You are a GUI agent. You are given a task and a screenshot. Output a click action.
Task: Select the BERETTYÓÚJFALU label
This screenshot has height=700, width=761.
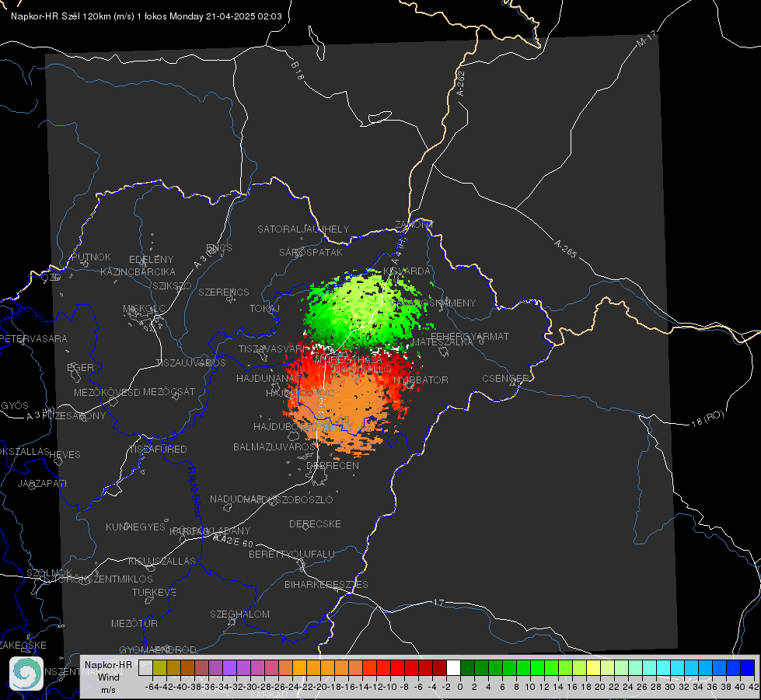coord(291,555)
